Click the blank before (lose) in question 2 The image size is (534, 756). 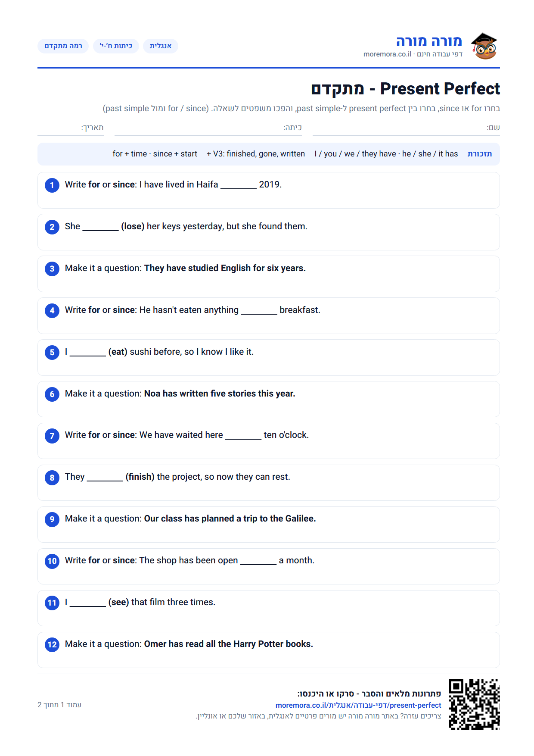point(100,228)
